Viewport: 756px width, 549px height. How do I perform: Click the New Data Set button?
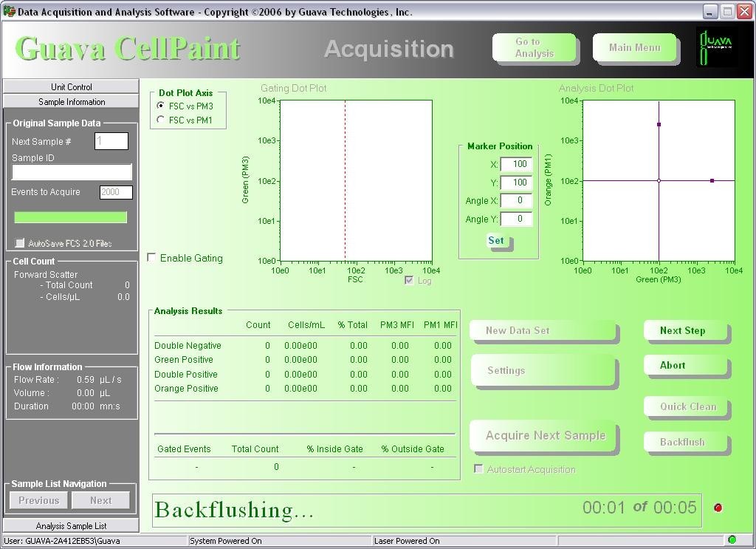[543, 331]
